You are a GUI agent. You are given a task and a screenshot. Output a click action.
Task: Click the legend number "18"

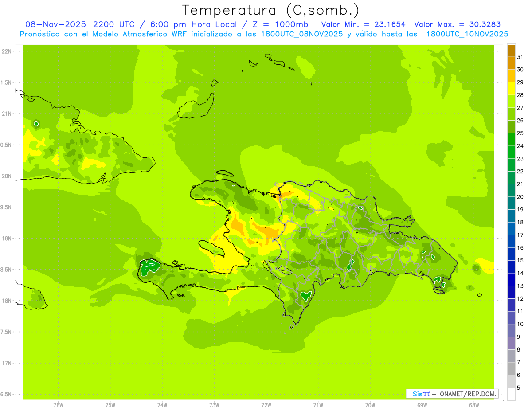520,222
